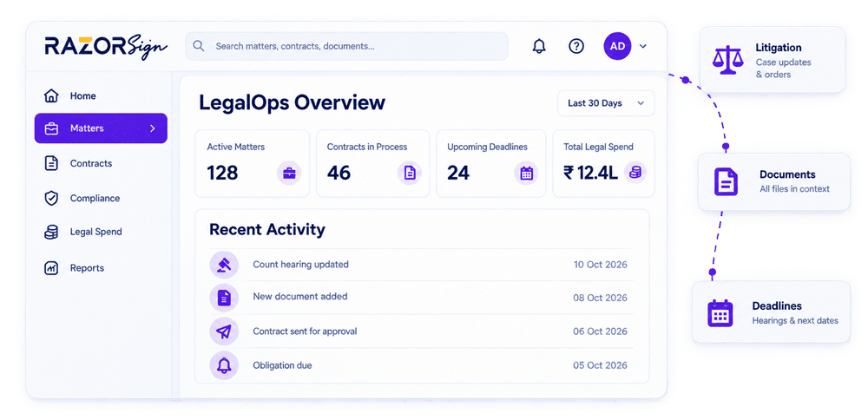Click the Matters briefcase sidebar icon
This screenshot has width=868, height=420.
[x=51, y=128]
